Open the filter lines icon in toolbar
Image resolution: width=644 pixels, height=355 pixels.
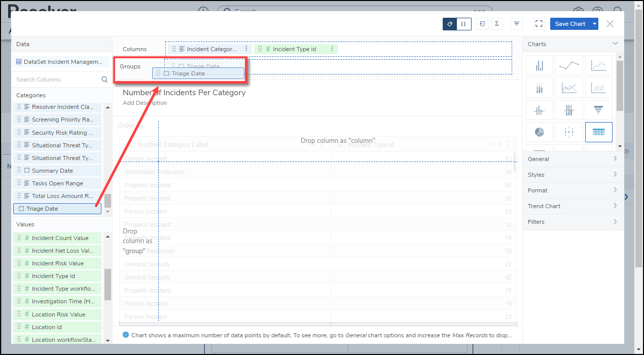pyautogui.click(x=517, y=24)
